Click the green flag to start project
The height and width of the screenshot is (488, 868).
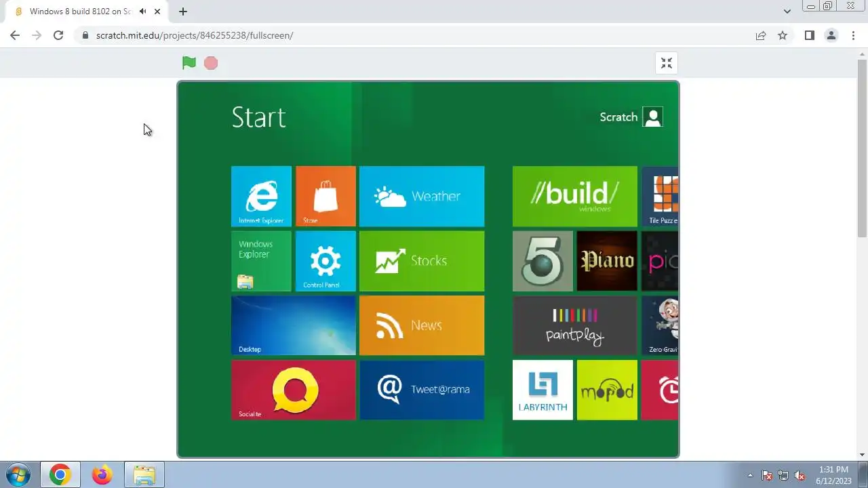[x=189, y=63]
